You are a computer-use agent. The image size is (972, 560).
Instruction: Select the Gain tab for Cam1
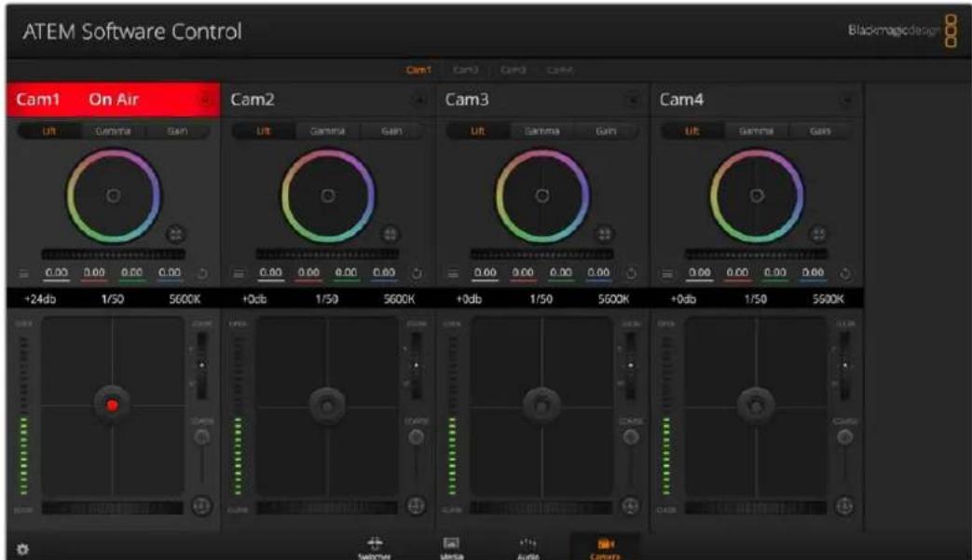(x=177, y=130)
